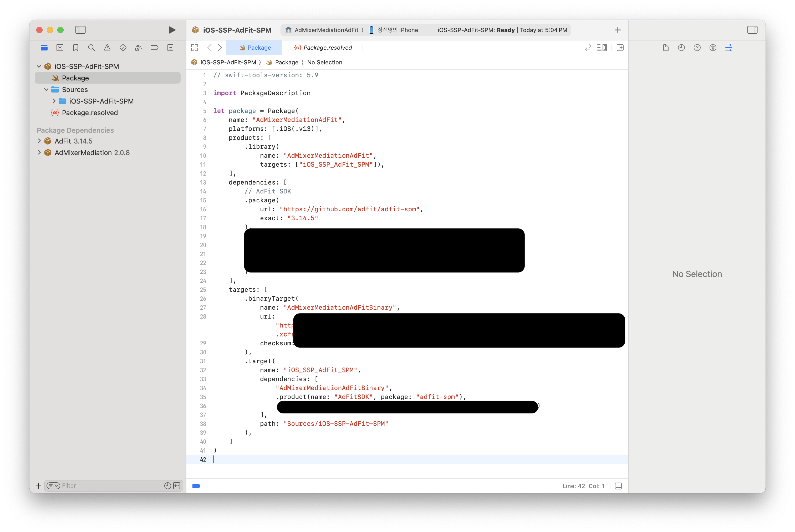Click the Run play button
795x532 pixels.
point(172,30)
